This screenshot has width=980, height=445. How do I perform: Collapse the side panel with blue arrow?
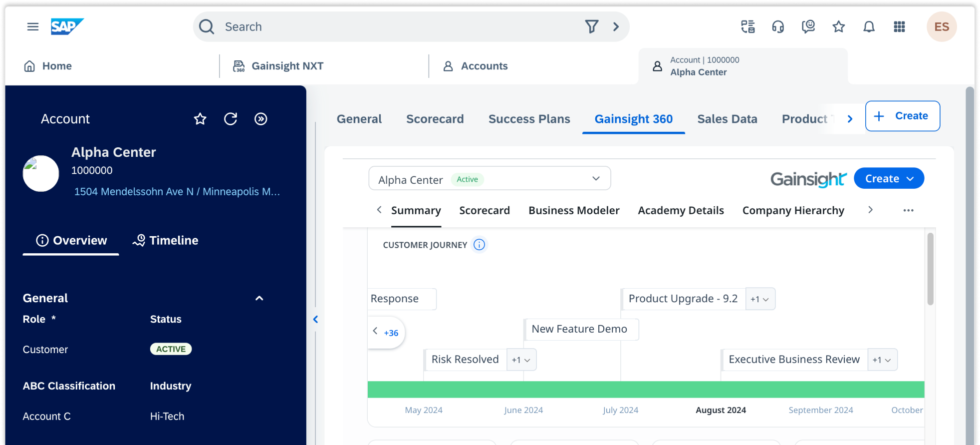(x=315, y=319)
